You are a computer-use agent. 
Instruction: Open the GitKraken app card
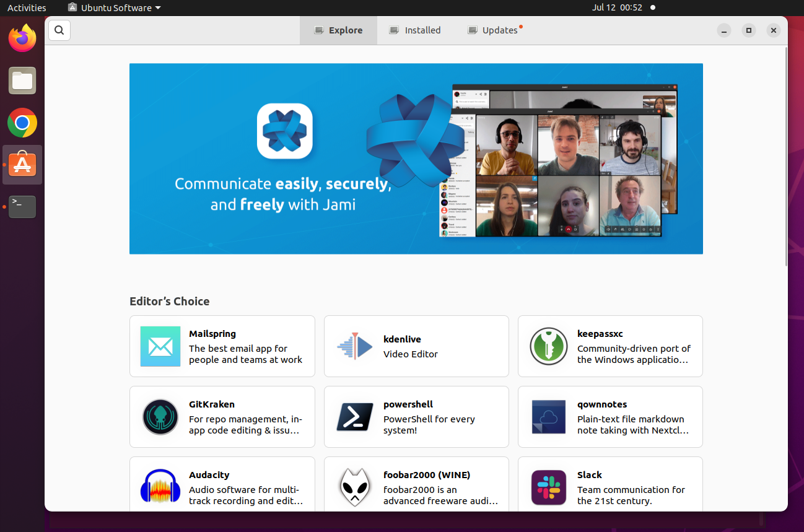[222, 417]
